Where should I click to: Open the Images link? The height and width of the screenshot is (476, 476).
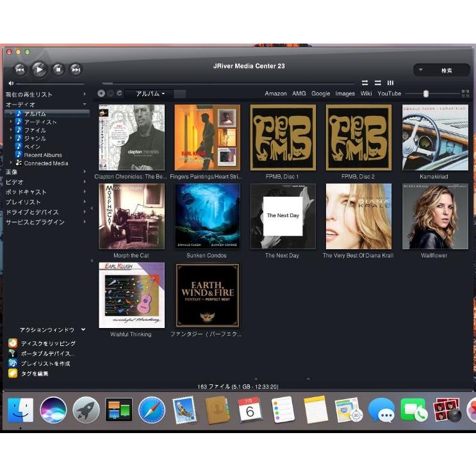point(345,94)
